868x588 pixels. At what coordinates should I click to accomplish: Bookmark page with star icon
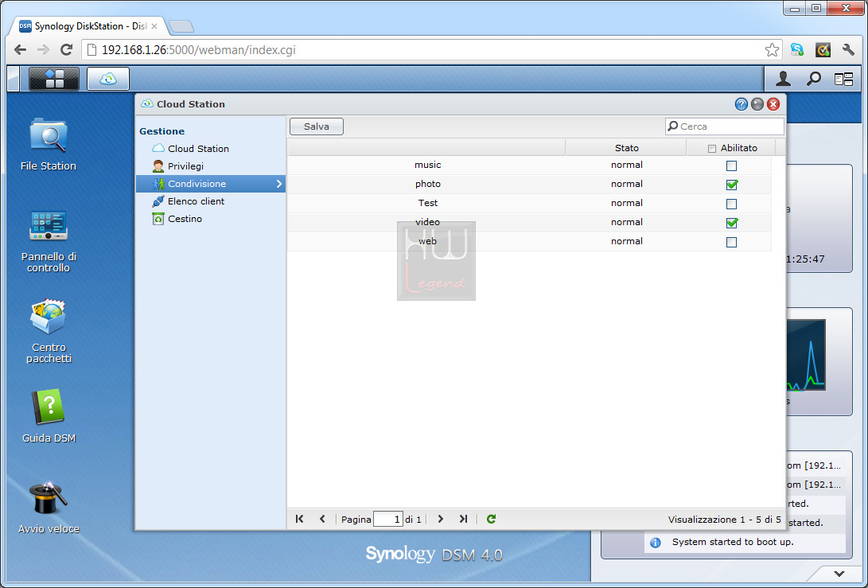coord(772,50)
